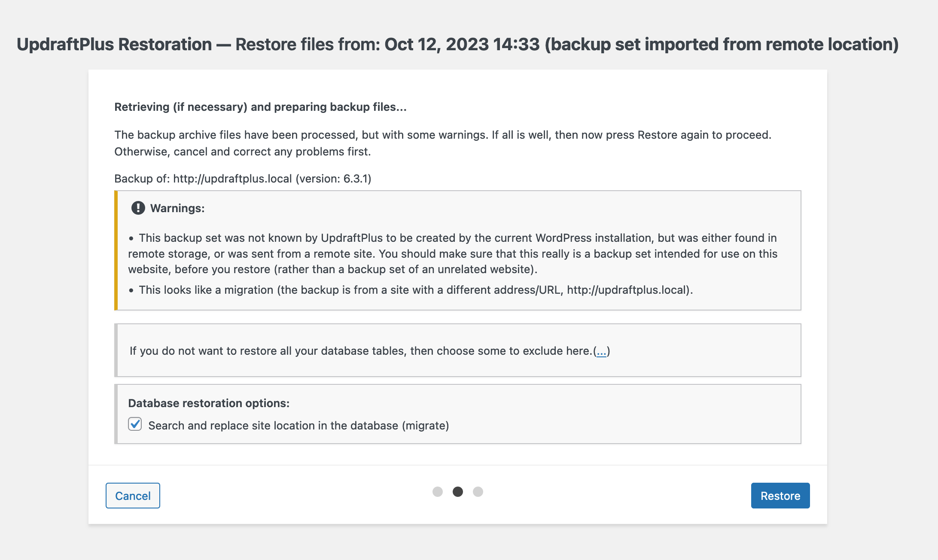Image resolution: width=938 pixels, height=560 pixels.
Task: Open the exclude database tables link (...)
Action: coord(601,351)
